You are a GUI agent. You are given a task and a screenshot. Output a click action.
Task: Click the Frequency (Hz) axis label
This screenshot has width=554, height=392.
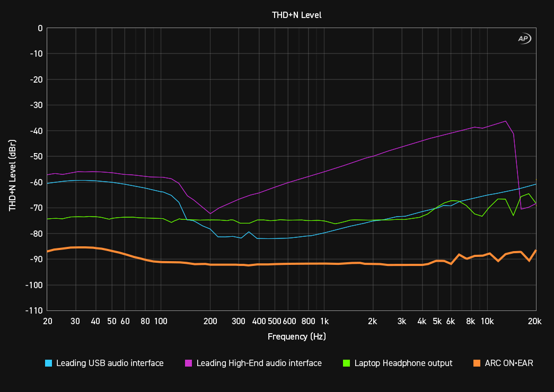296,336
